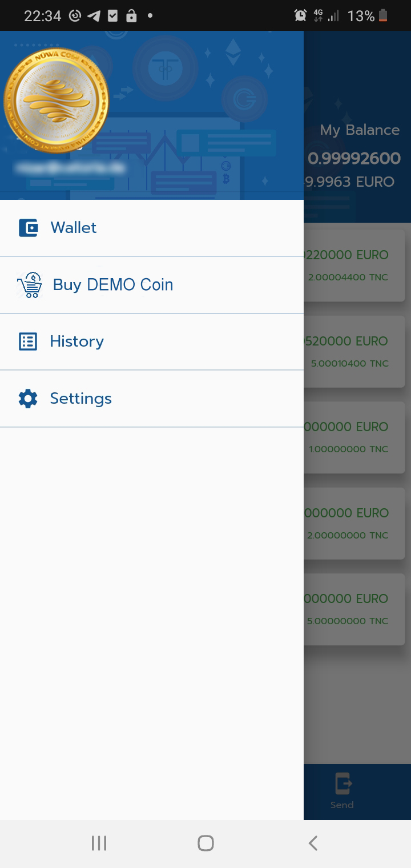Viewport: 411px width, 868px height.
Task: Tap the blurred account email
Action: (71, 168)
